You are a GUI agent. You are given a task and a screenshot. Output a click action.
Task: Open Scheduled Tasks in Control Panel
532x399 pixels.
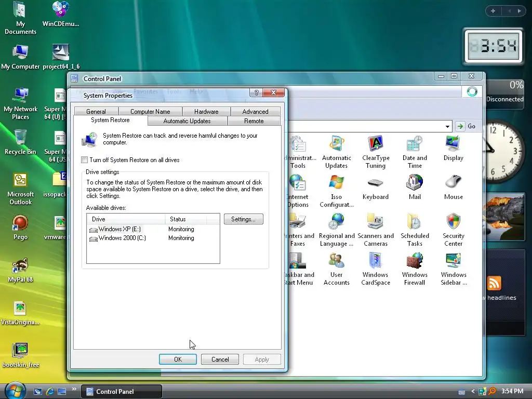415,230
